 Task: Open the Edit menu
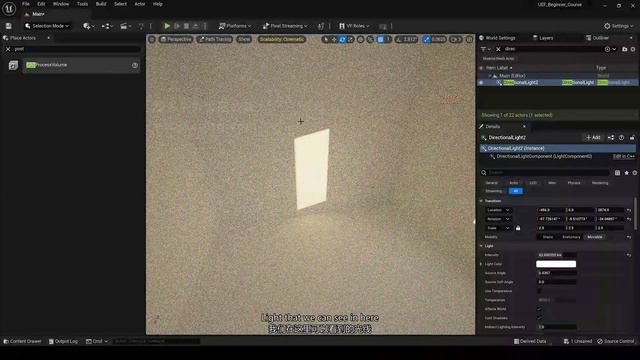(41, 4)
